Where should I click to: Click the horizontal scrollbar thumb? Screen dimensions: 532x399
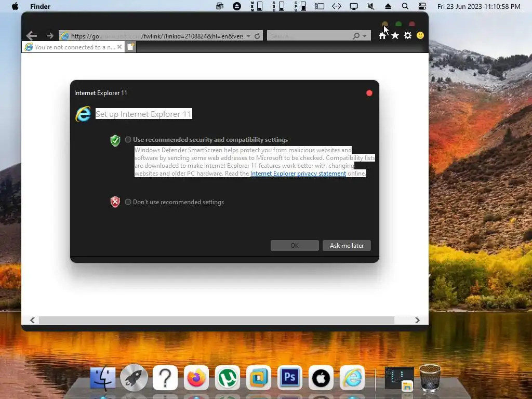tap(217, 320)
